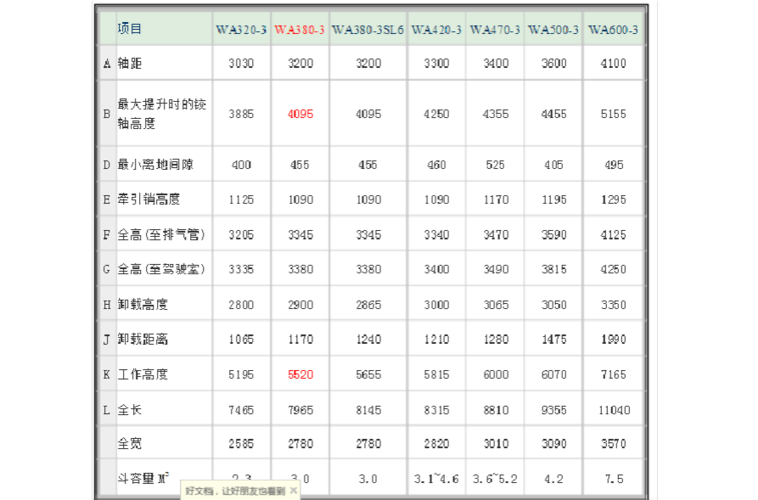
Task: Click the red 5520 value cell
Action: click(x=300, y=374)
